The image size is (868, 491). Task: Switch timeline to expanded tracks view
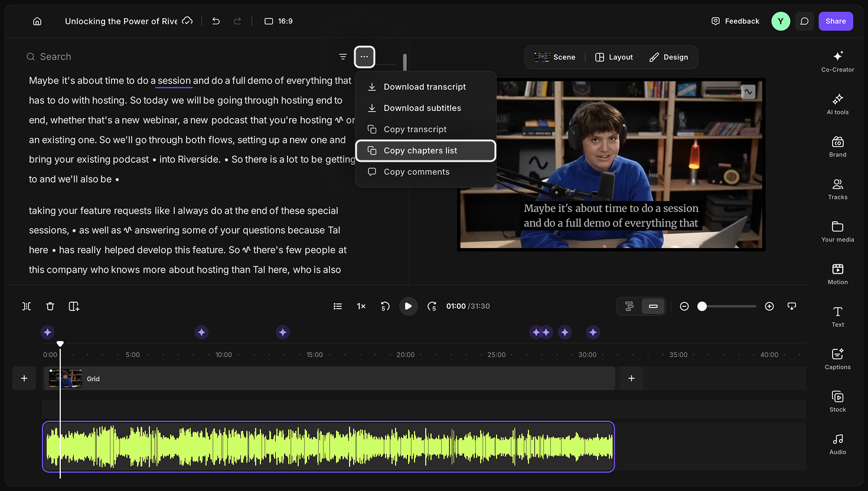click(x=629, y=306)
